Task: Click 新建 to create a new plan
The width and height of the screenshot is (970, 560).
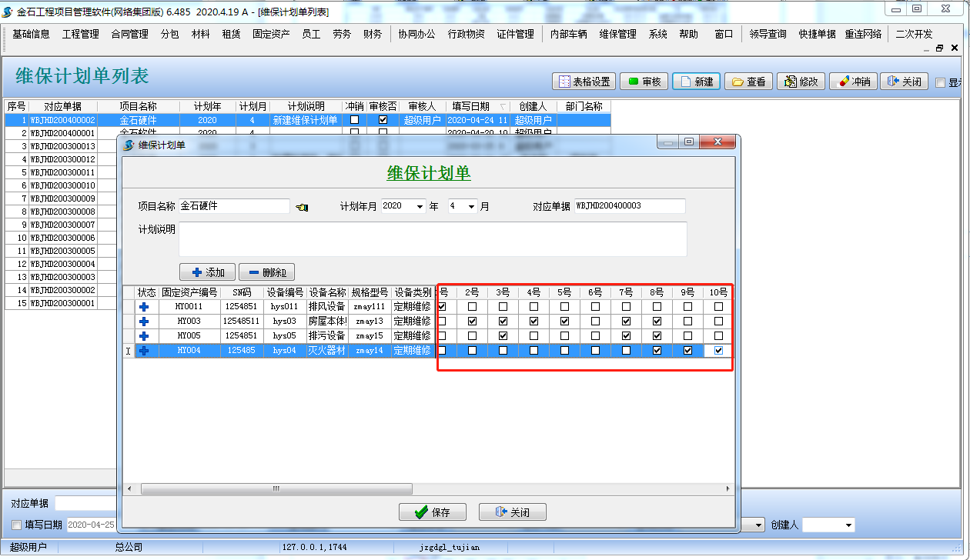Action: point(696,82)
